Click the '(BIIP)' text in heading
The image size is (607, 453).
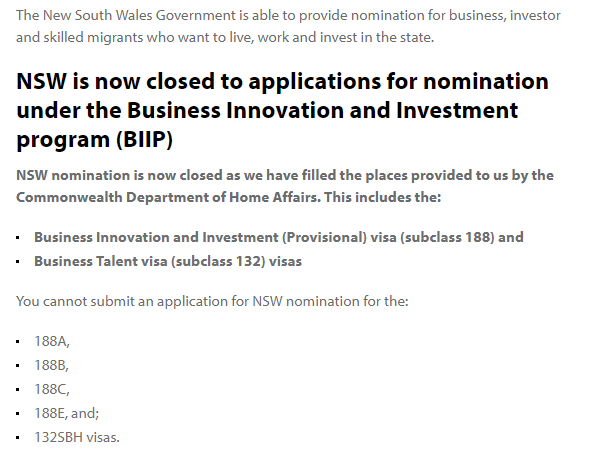144,139
